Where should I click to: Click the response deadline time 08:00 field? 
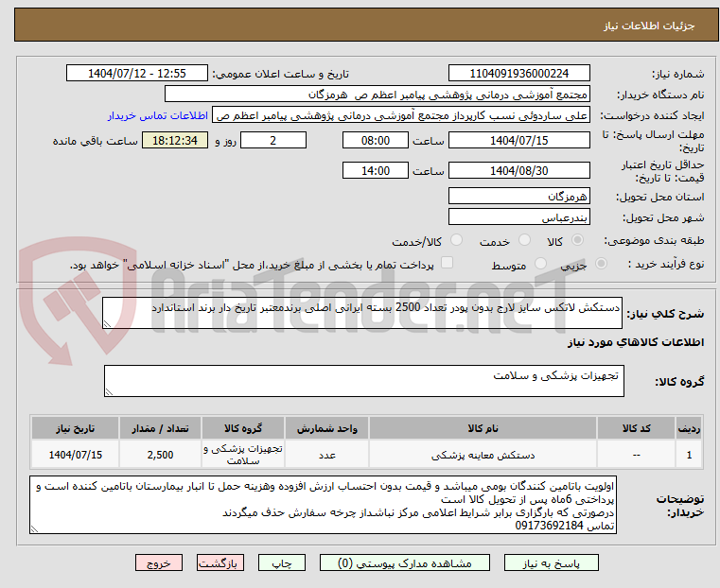[376, 140]
